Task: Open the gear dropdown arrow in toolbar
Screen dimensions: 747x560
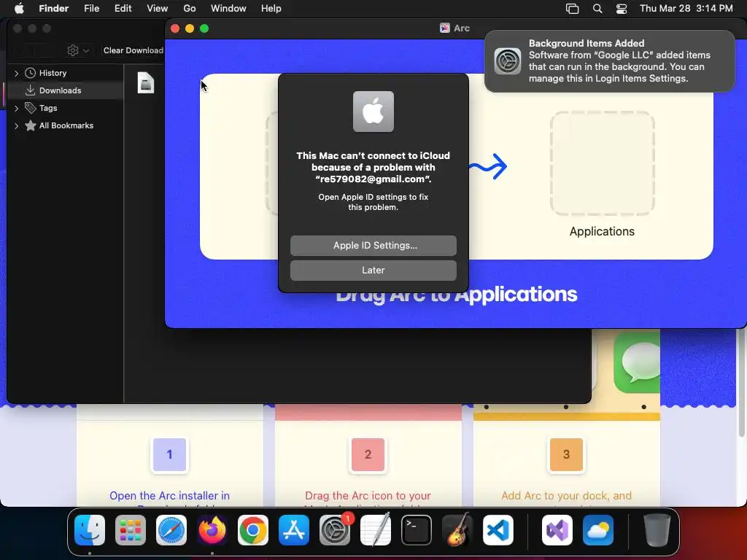Action: 86,50
